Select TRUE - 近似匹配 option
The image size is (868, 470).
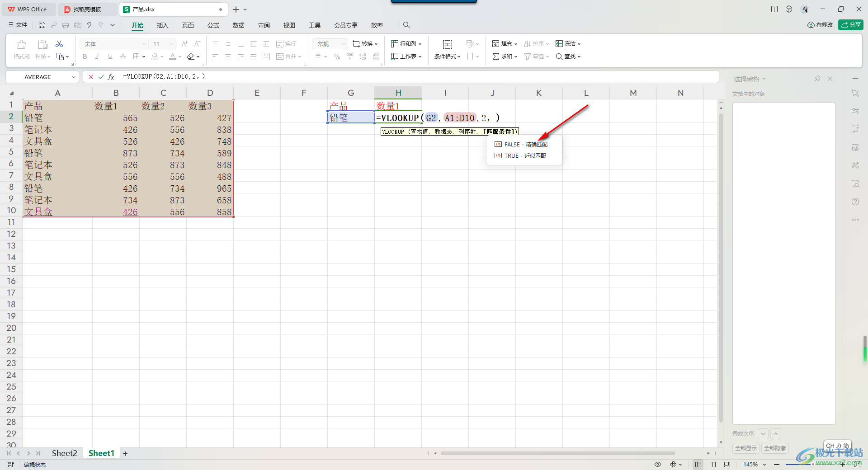coord(524,156)
